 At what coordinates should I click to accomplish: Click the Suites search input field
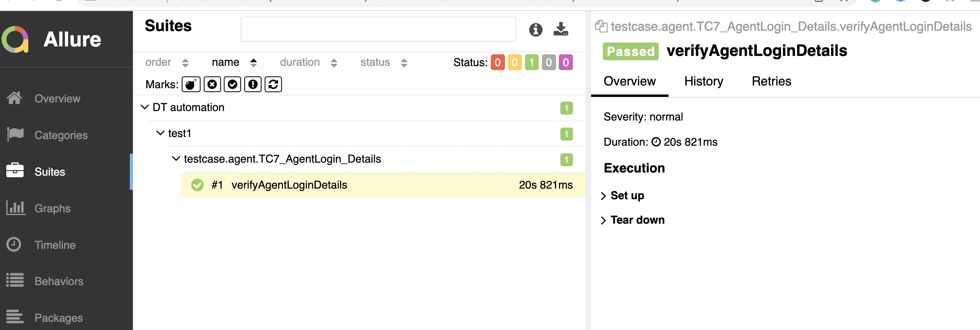pyautogui.click(x=378, y=29)
